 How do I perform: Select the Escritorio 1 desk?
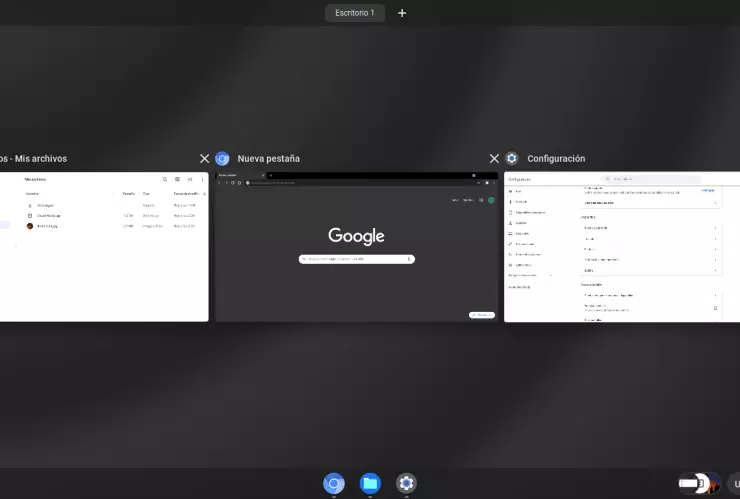(355, 13)
